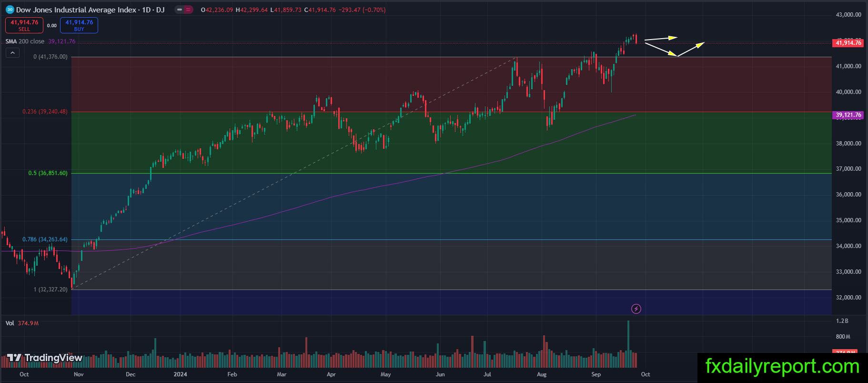Click the Jun label on the time axis
Viewport: 868px width, 383px height.
(x=440, y=374)
